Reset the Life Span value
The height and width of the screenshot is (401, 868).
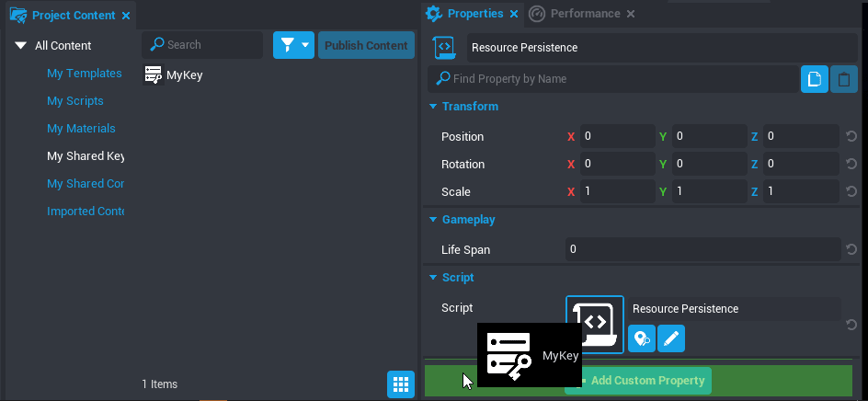(851, 249)
